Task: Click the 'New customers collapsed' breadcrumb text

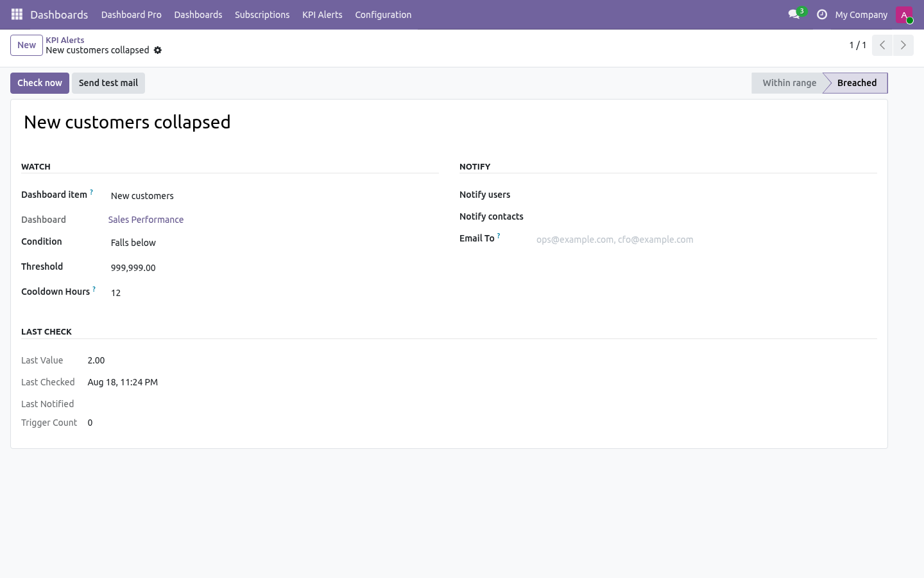Action: [98, 50]
